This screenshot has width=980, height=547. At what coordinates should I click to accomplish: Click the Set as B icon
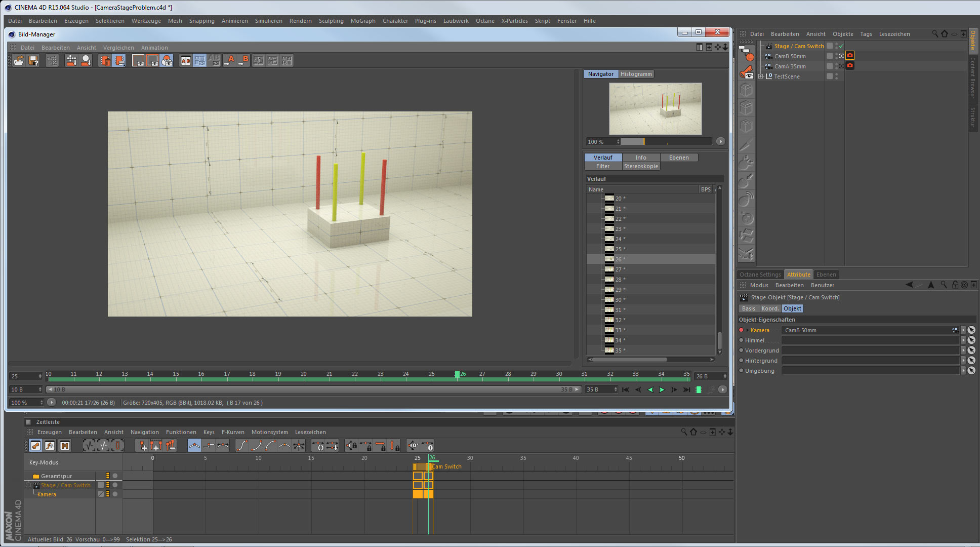tap(243, 61)
